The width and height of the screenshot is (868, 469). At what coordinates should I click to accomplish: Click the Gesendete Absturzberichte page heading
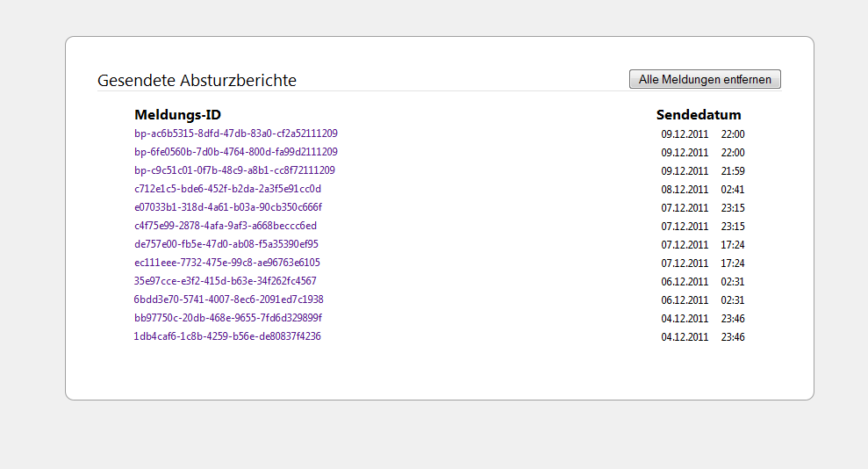pyautogui.click(x=197, y=81)
